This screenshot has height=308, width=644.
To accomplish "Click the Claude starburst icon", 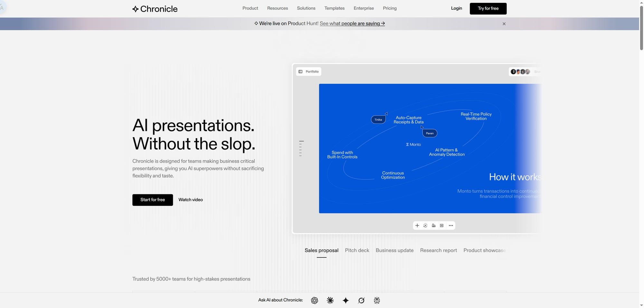I will tap(330, 300).
